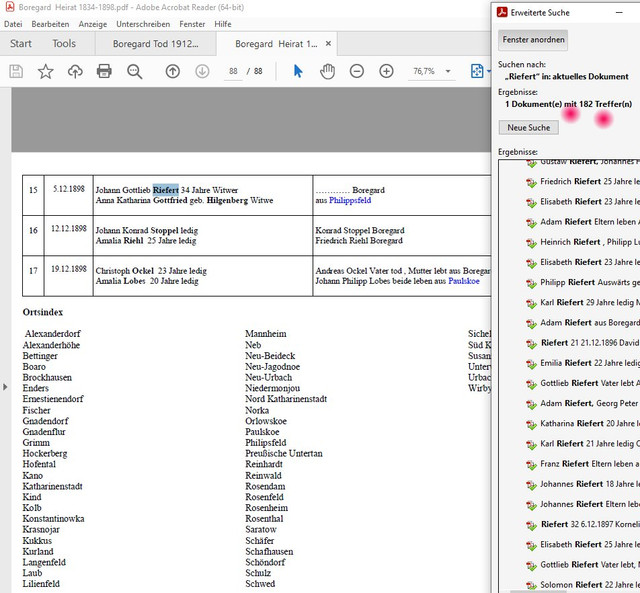Screen dimensions: 640x593
Task: Open the Datei menu
Action: click(13, 24)
